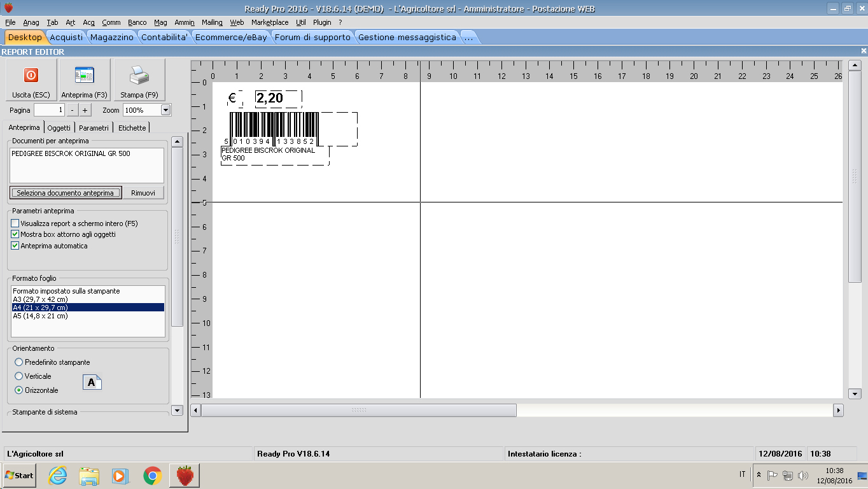Open the file explorer folder icon in taskbar

[89, 475]
